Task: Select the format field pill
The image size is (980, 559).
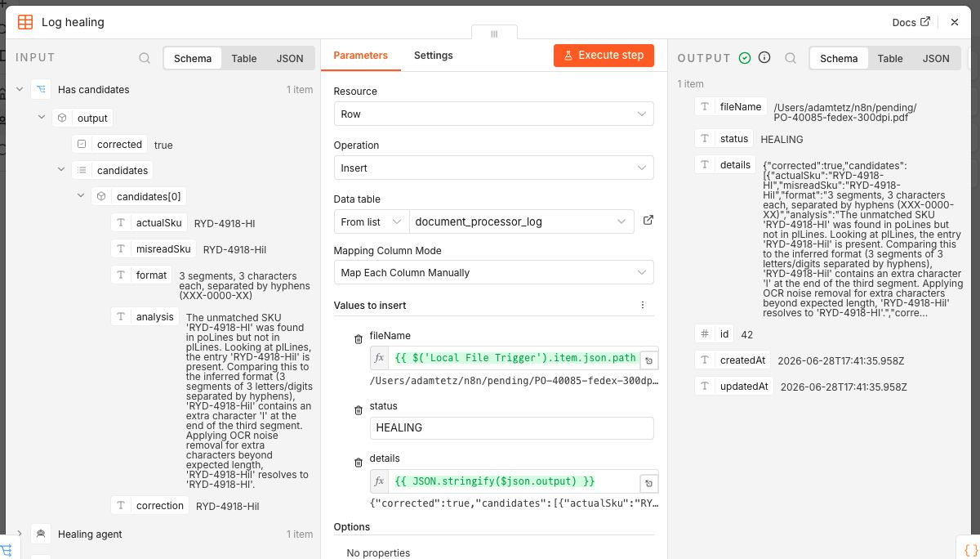Action: (141, 275)
